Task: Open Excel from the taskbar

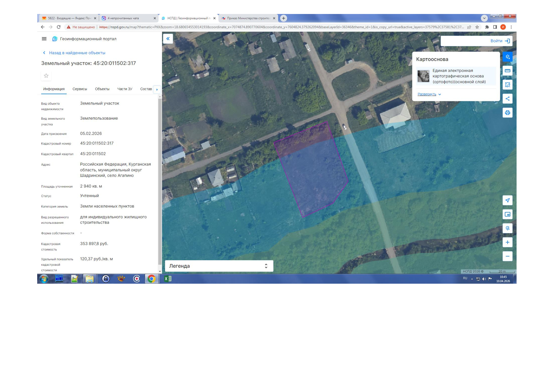Action: 168,279
